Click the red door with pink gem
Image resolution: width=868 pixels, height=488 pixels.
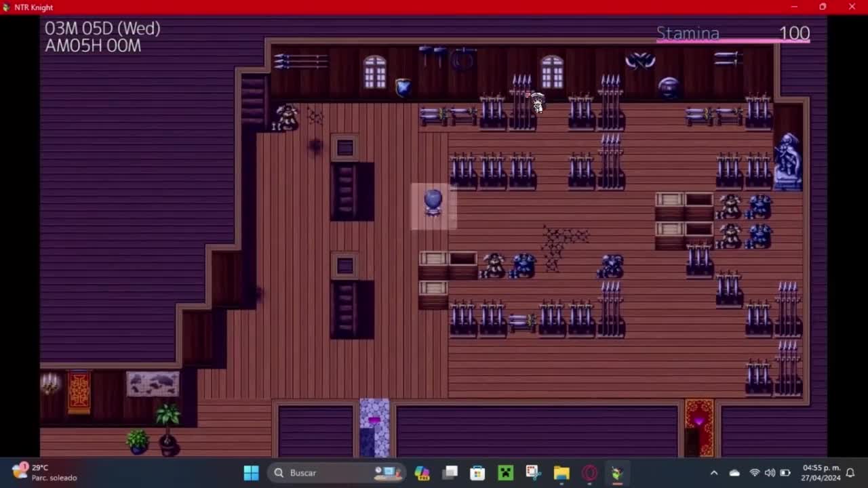[699, 427]
